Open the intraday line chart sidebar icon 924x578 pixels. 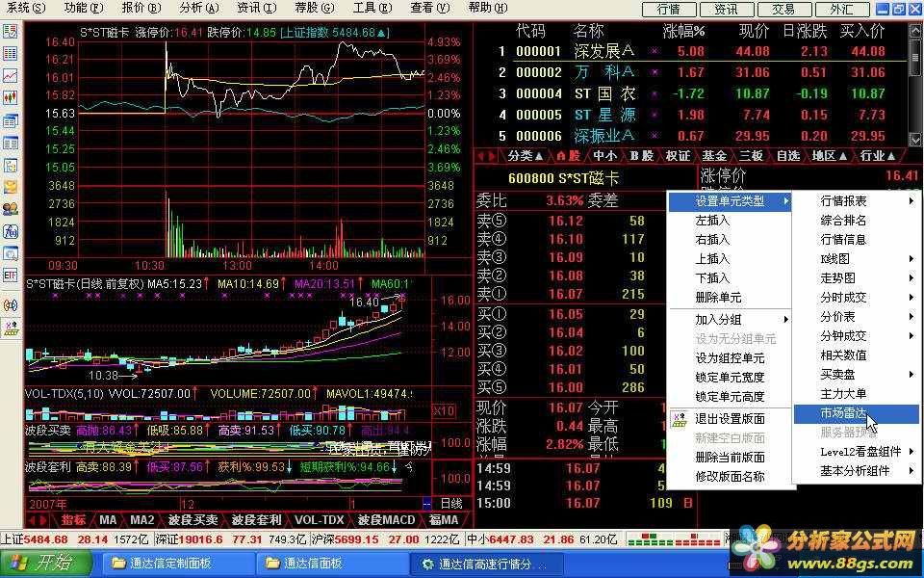point(10,76)
